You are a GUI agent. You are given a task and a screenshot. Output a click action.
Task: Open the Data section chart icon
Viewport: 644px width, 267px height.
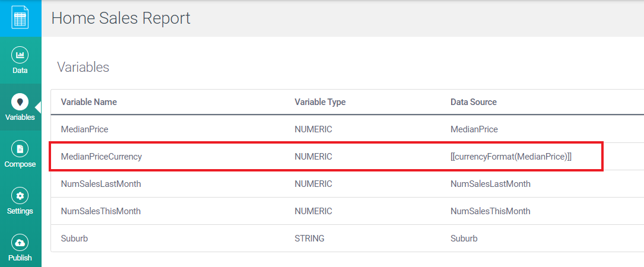(20, 55)
